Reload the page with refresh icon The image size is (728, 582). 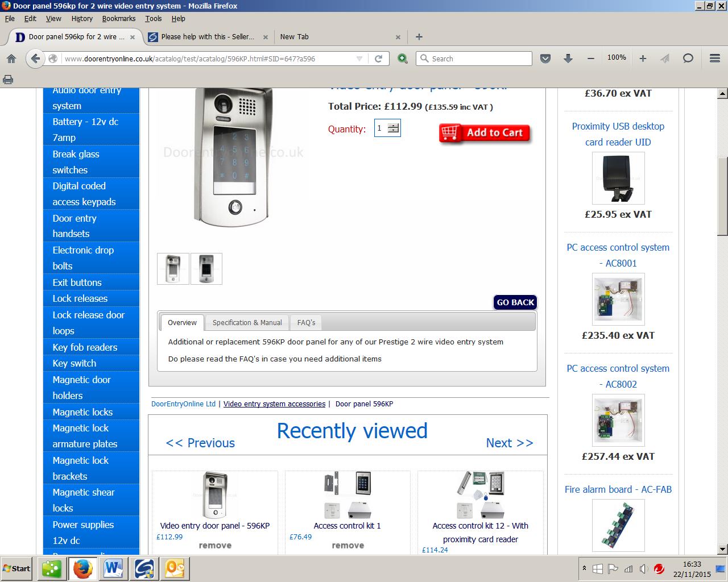(378, 59)
